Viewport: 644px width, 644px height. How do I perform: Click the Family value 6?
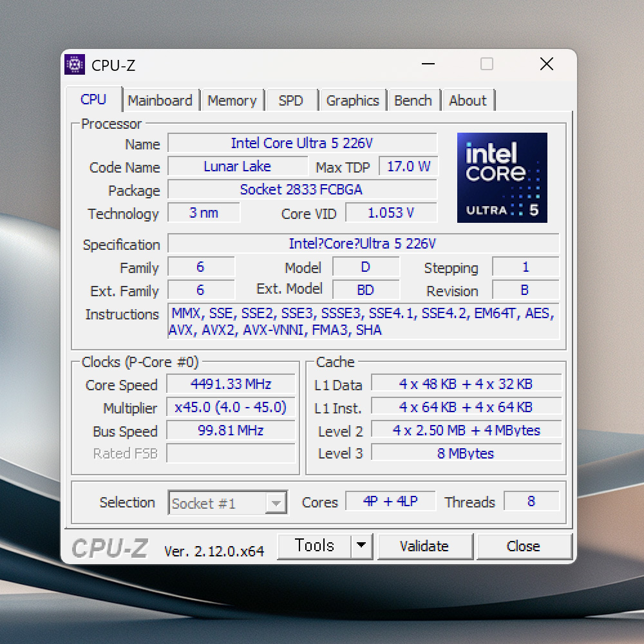(x=201, y=267)
